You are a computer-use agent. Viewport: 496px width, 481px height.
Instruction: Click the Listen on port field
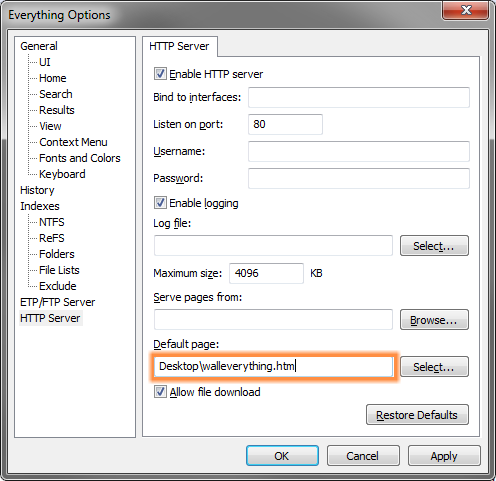tap(285, 124)
